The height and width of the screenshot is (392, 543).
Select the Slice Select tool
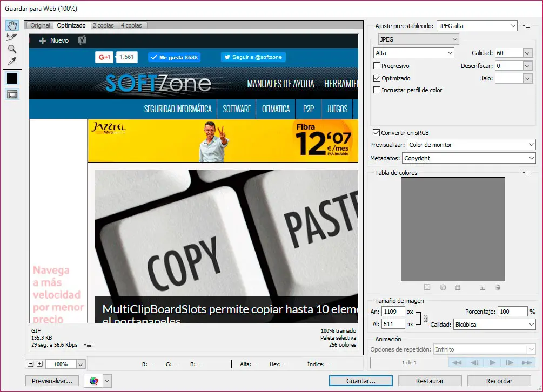(x=12, y=37)
